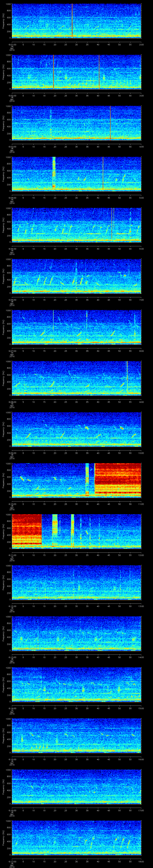
Task: Click the 2:00 end time label
Action: click(x=141, y=44)
